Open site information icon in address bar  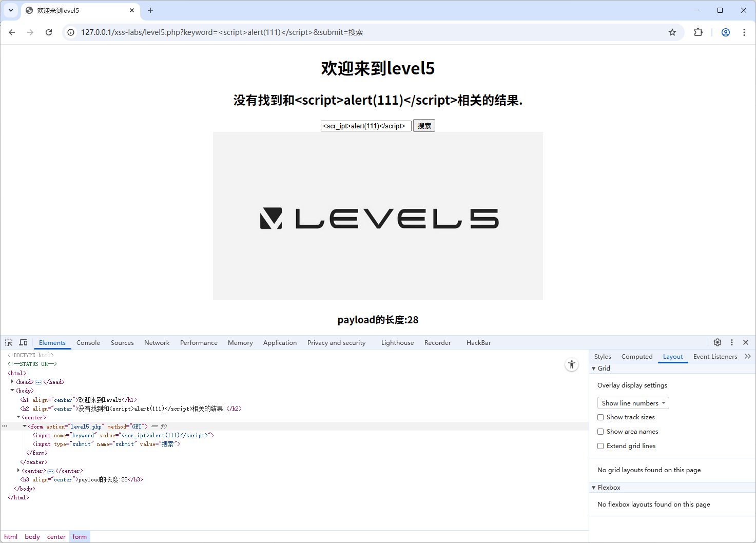coord(71,32)
